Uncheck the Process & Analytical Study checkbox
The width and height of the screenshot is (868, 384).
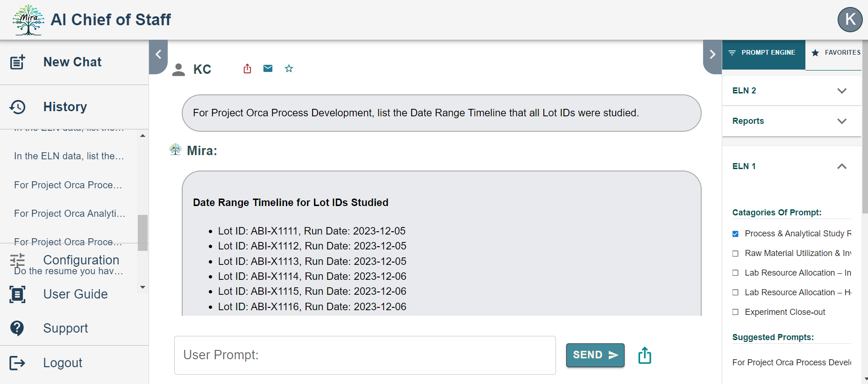point(735,234)
